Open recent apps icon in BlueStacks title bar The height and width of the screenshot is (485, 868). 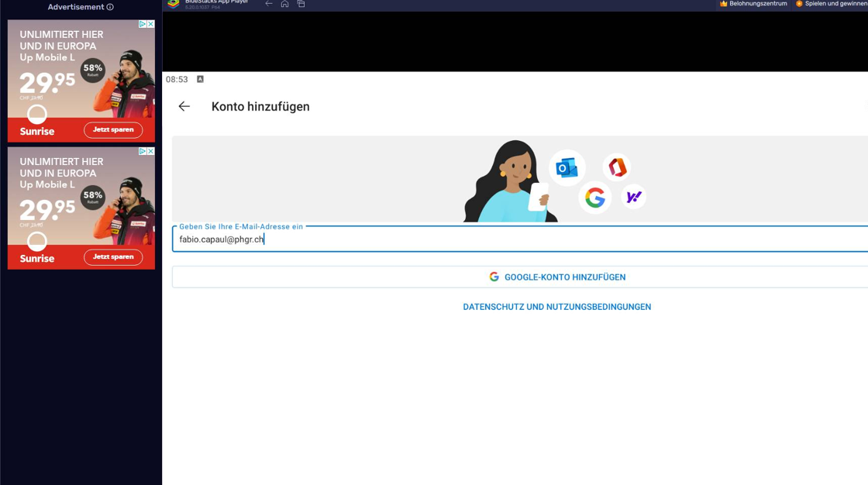[301, 3]
